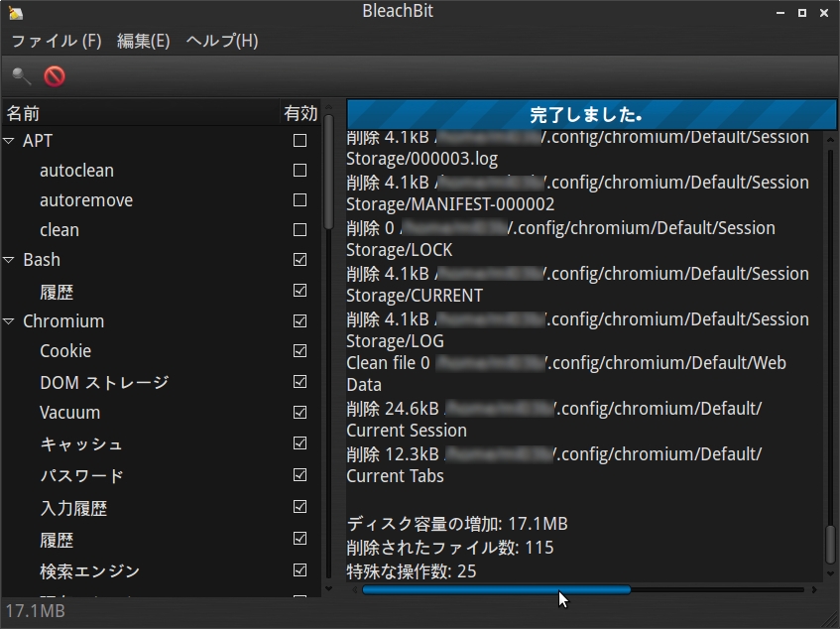Screen dimensions: 840x629
Task: Select the キャッシュ tree row
Action: (161, 443)
